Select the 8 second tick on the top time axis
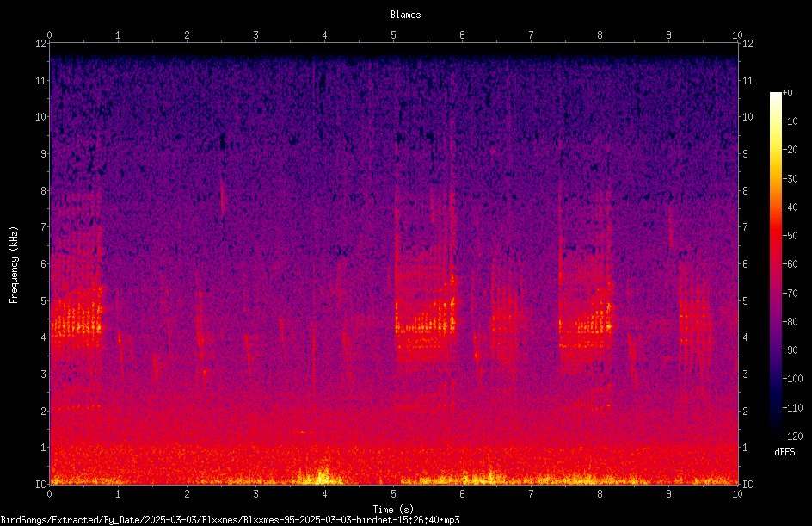Viewport: 812px width, 526px height. [600, 35]
